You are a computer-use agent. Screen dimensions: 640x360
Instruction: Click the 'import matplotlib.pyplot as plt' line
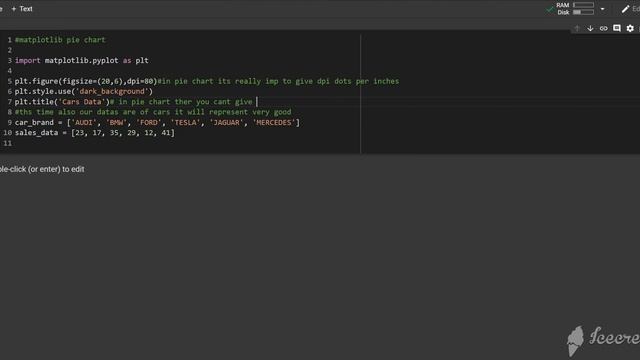point(82,60)
